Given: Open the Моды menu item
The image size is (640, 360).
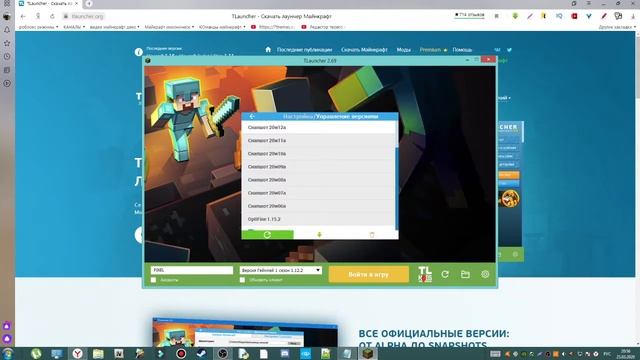Looking at the screenshot, I should pos(403,50).
